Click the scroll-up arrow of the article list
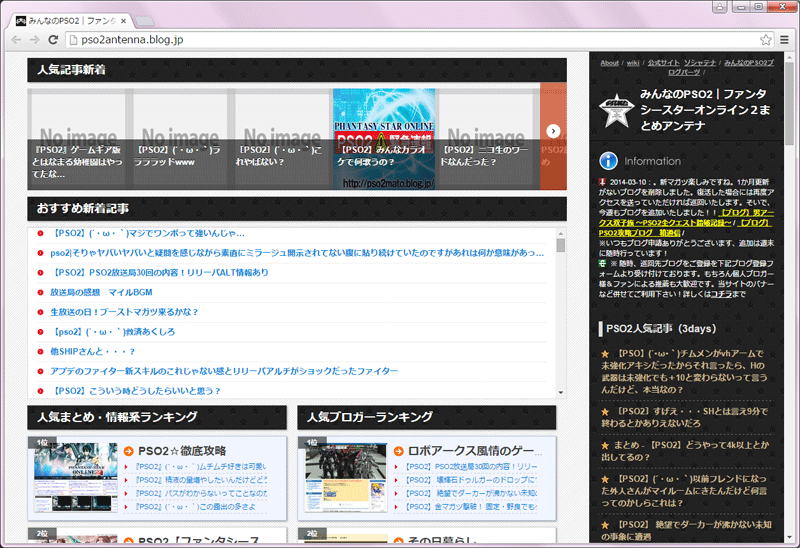The width and height of the screenshot is (800, 548). pyautogui.click(x=561, y=233)
